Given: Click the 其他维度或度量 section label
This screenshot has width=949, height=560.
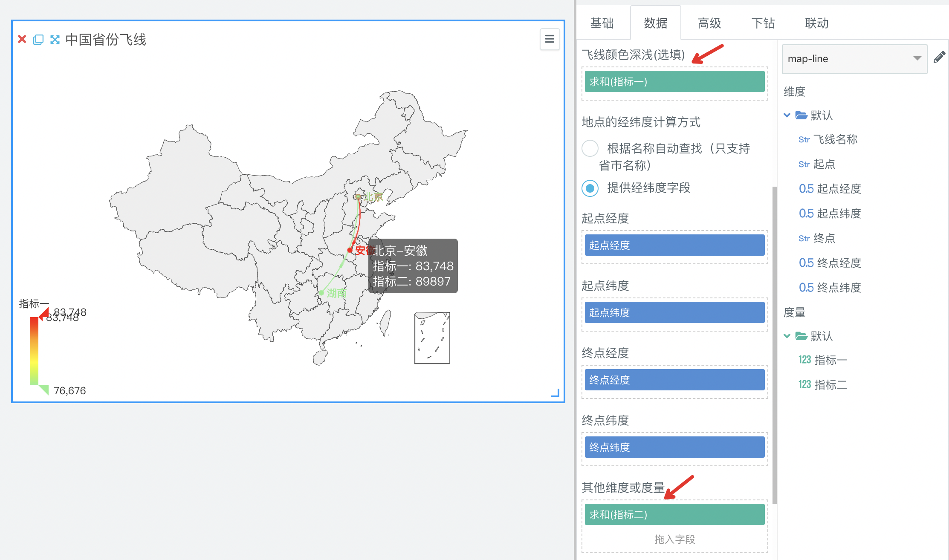Looking at the screenshot, I should (x=623, y=488).
